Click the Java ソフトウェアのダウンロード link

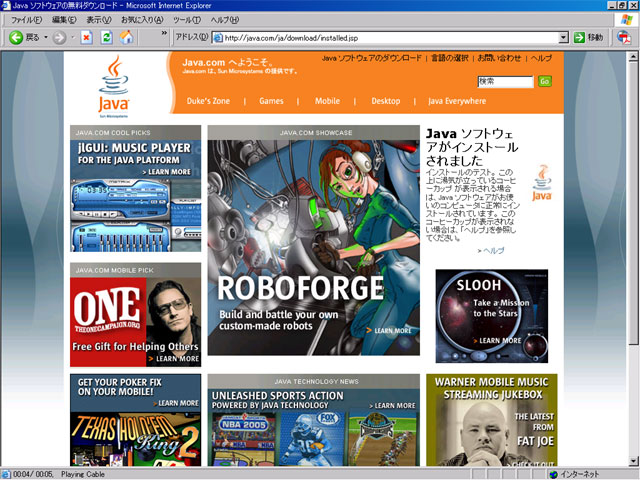click(372, 59)
